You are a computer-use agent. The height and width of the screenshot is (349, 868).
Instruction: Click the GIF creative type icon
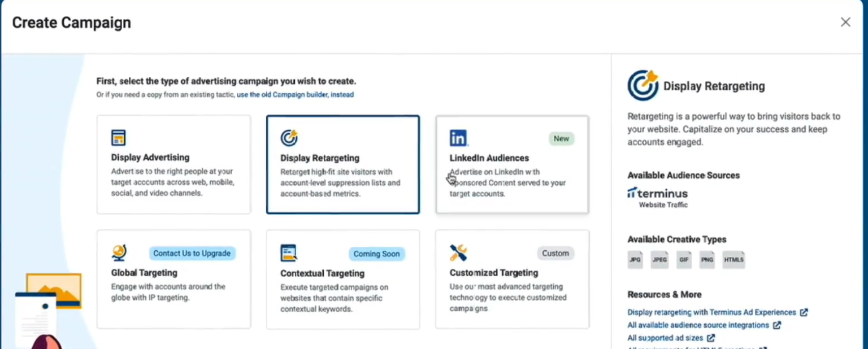[684, 260]
